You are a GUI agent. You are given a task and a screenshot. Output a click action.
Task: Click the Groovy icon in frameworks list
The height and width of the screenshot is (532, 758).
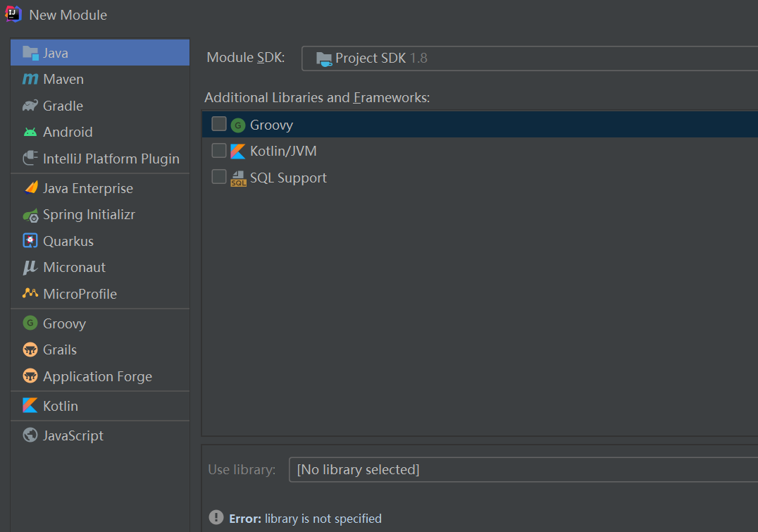coord(238,125)
